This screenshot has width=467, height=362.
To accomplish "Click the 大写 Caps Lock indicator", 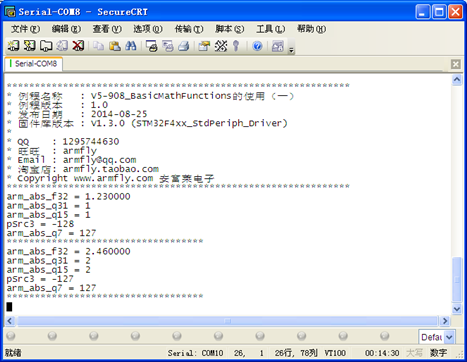I will (414, 353).
